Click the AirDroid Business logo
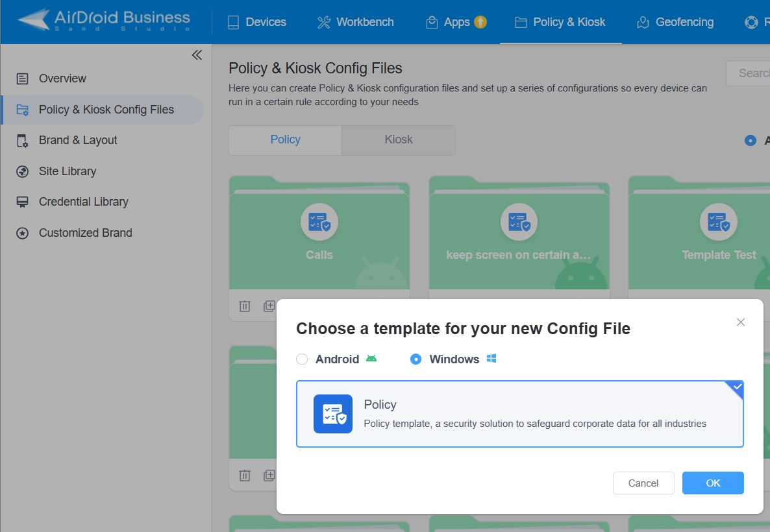 click(104, 21)
